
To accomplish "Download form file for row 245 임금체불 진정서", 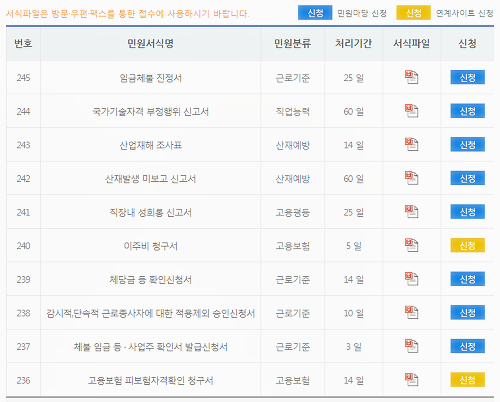I will [411, 77].
